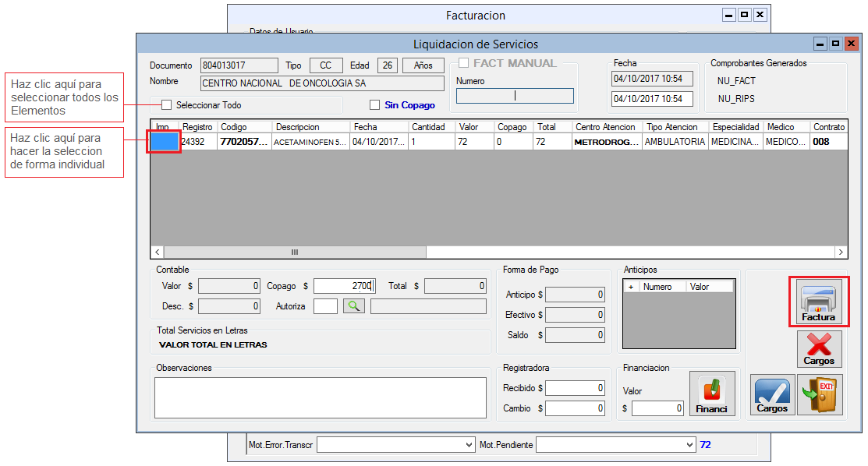Image resolution: width=868 pixels, height=466 pixels.
Task: Click the plus column in Anticipos grid
Action: (x=630, y=287)
